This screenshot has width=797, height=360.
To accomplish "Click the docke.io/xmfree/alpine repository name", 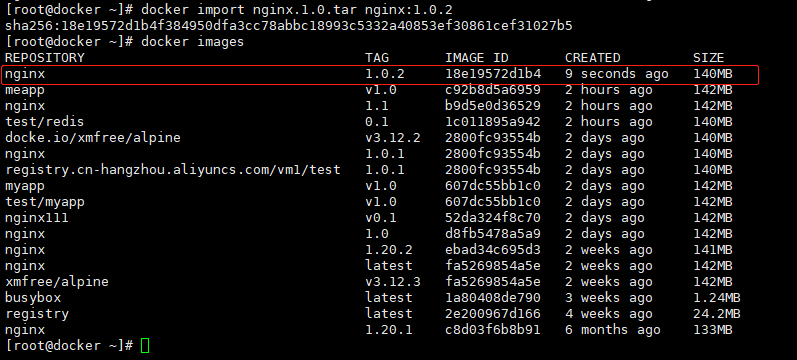I will click(x=93, y=138).
